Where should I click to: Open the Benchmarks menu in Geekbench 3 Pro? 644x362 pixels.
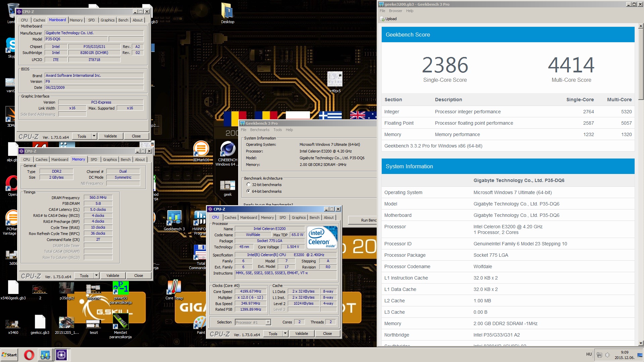click(260, 130)
